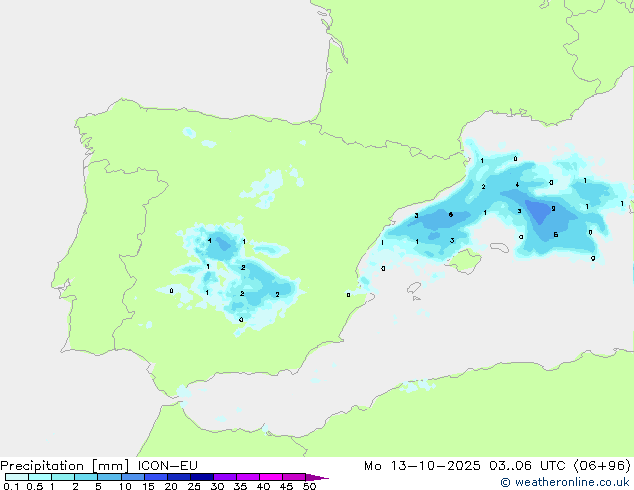Click the 'Mo 13-10-2025' date text
Viewport: 634px width, 490px height.
[422, 466]
